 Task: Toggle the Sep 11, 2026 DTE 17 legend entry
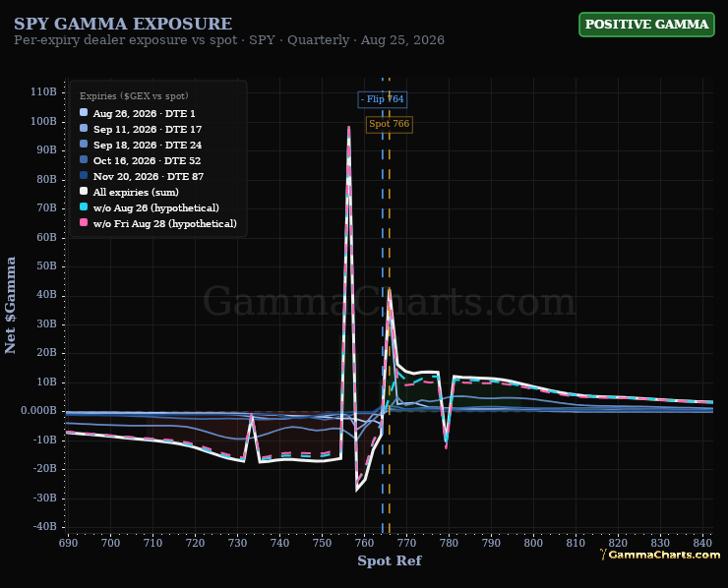click(x=141, y=129)
